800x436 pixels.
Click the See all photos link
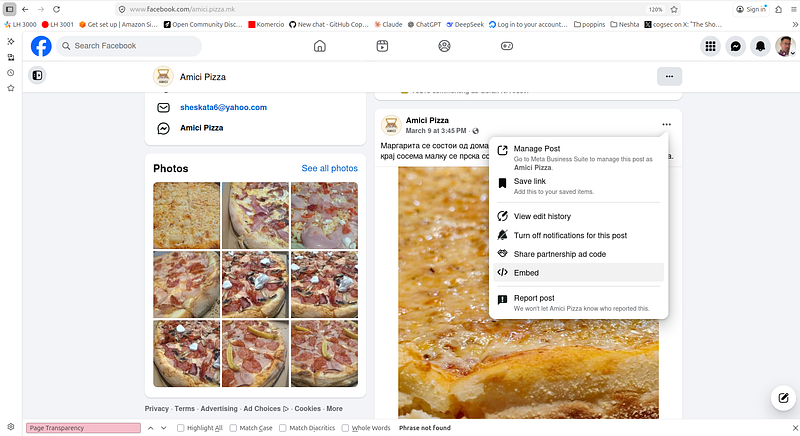point(329,169)
